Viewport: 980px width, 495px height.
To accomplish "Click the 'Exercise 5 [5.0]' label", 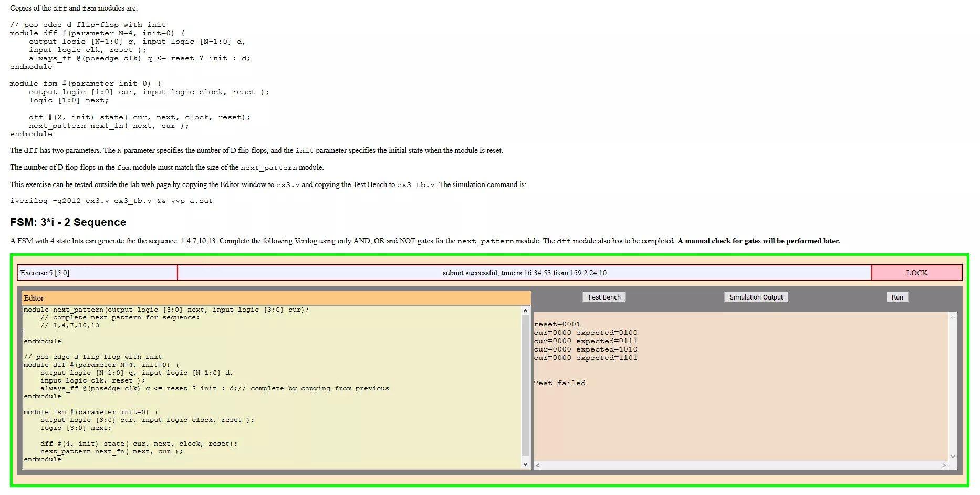I will click(x=45, y=273).
